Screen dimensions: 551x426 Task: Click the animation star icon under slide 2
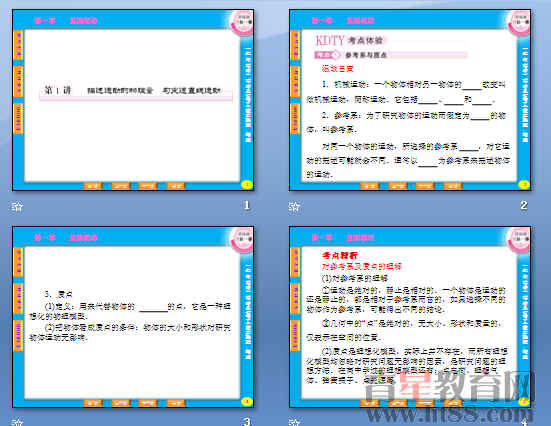click(x=294, y=206)
